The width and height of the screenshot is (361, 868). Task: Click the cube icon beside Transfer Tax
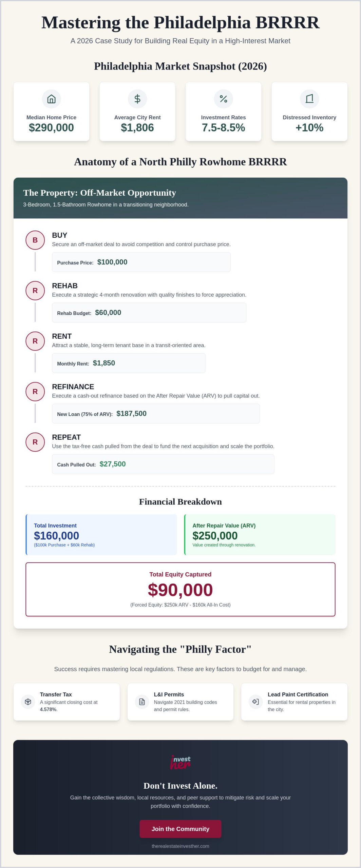click(x=28, y=702)
